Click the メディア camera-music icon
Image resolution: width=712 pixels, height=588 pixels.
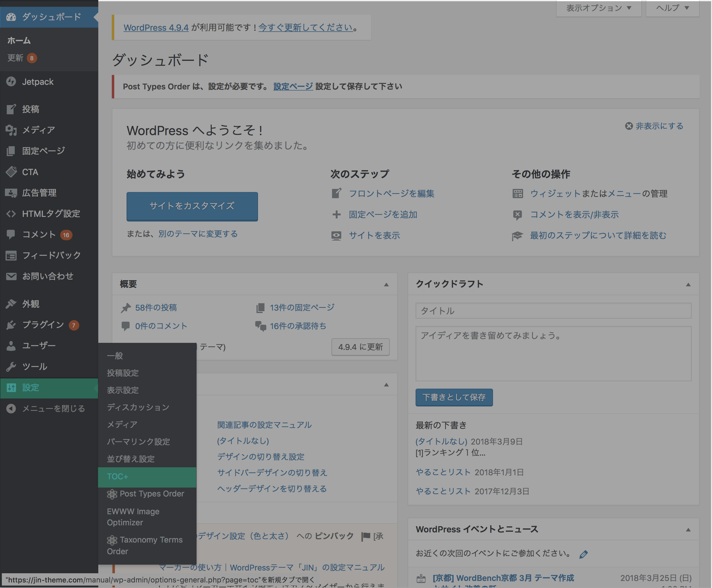[11, 130]
